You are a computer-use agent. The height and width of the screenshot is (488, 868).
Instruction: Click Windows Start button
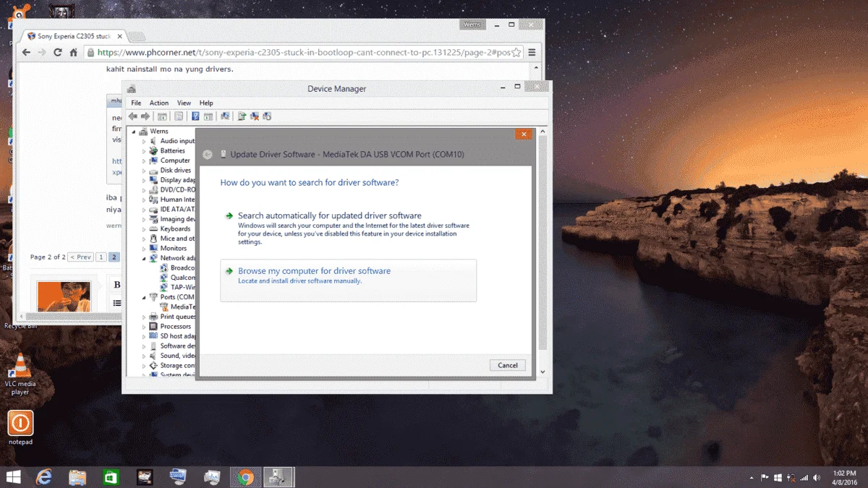[x=13, y=477]
